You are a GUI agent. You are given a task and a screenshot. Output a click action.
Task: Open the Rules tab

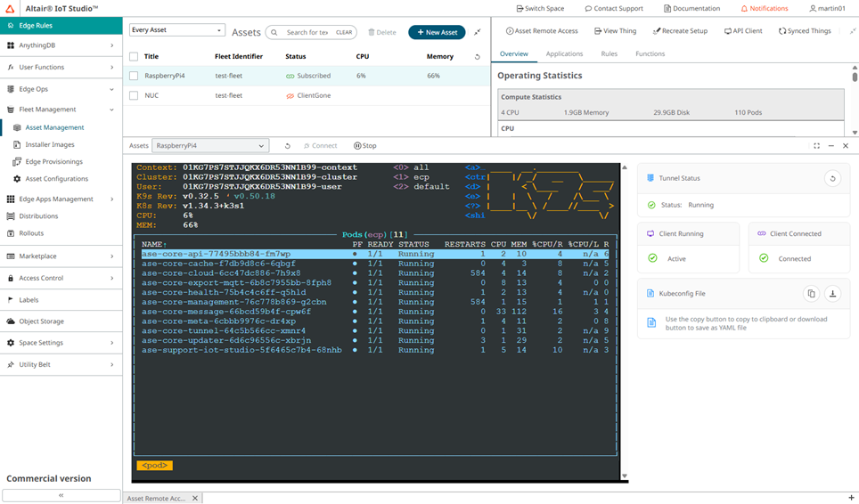pos(609,54)
